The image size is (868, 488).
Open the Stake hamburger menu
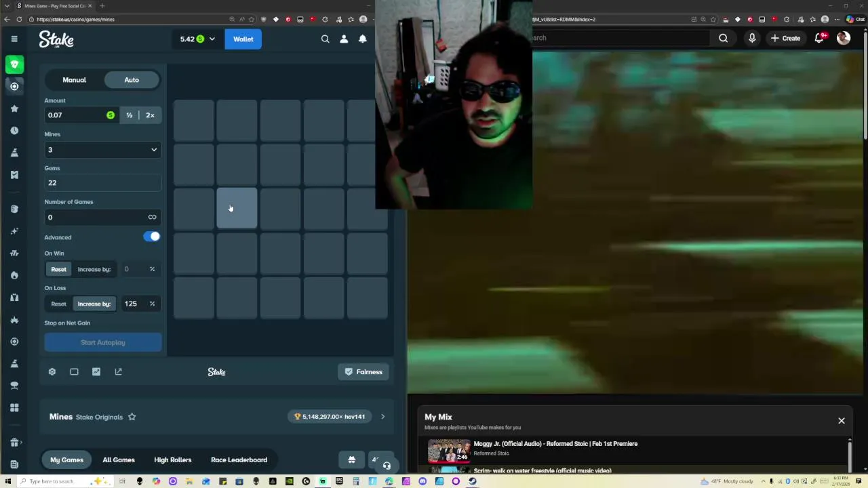pyautogui.click(x=14, y=39)
